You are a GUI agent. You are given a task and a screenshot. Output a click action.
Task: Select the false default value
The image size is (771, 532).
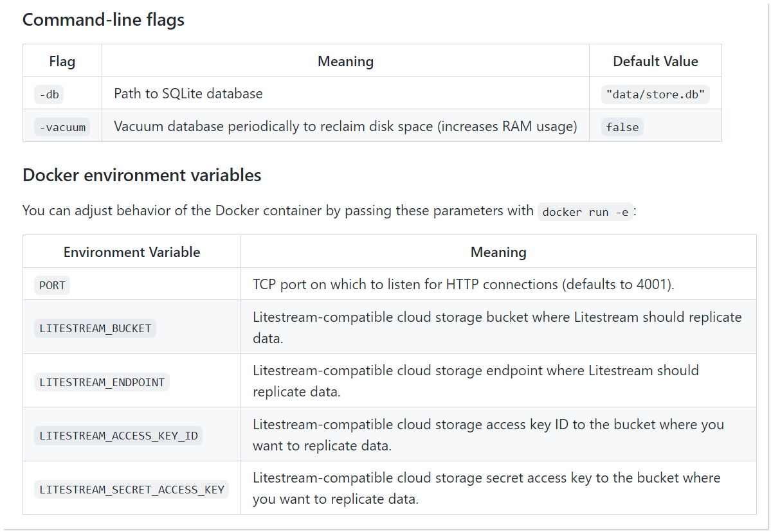click(622, 127)
